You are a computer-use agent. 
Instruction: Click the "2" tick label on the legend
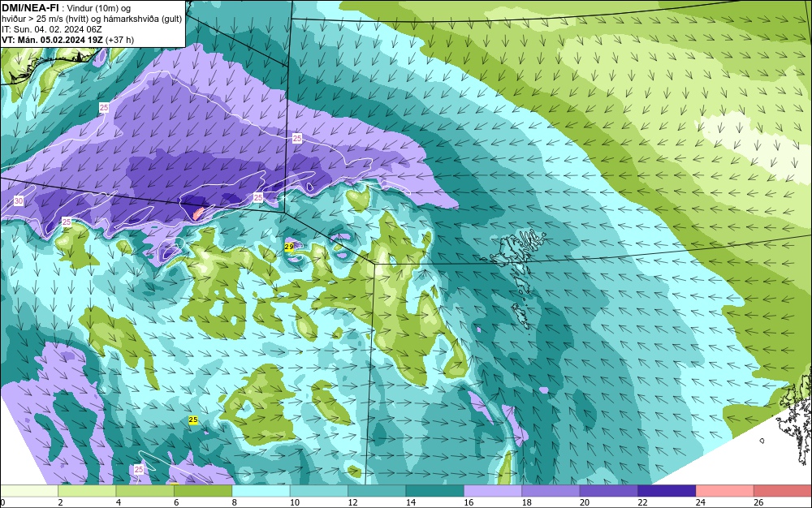tap(61, 502)
